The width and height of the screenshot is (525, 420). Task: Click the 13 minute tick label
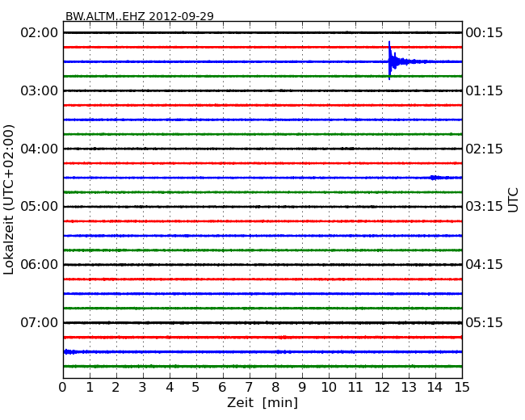coord(409,388)
